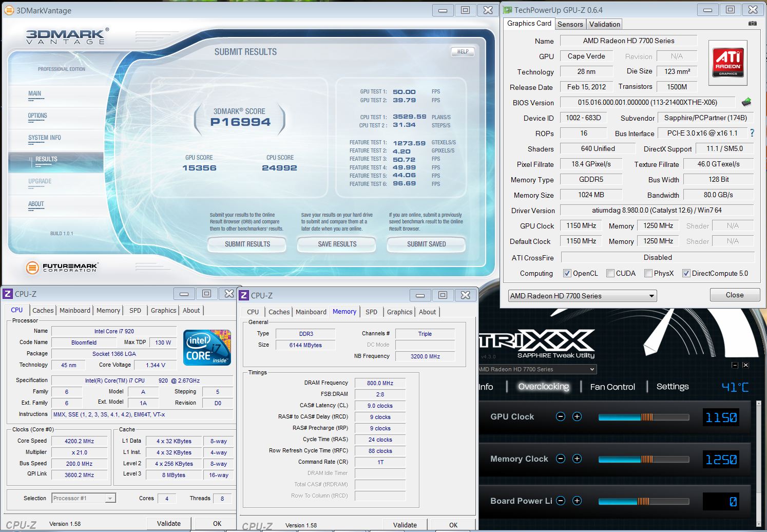The height and width of the screenshot is (532, 767).
Task: Click the Intel Core i7 920 name field
Action: pos(114,331)
